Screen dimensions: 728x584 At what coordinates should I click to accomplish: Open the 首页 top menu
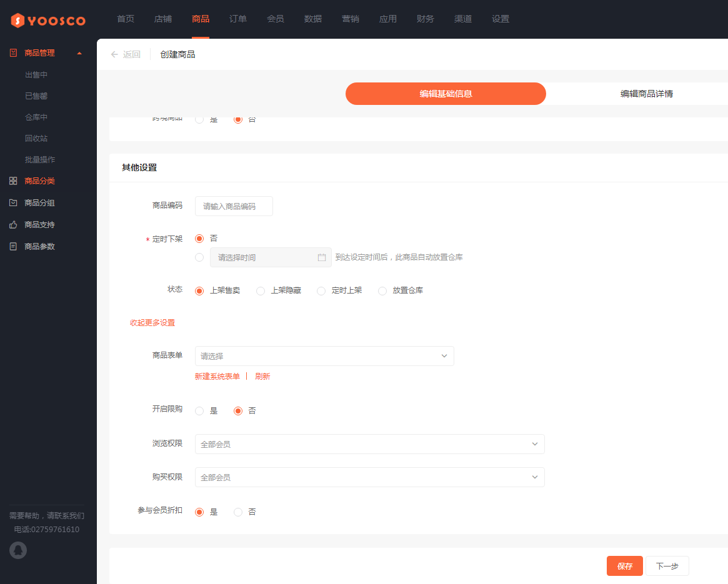126,19
